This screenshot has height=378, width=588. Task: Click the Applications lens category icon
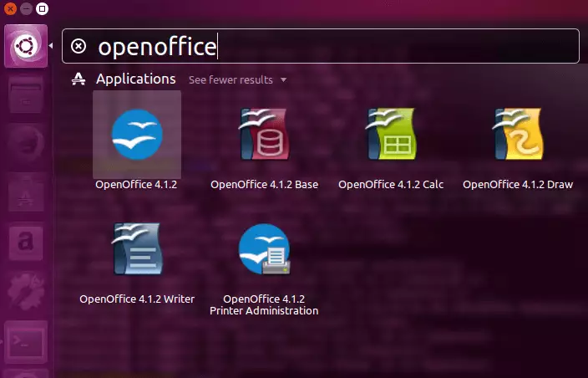point(79,79)
